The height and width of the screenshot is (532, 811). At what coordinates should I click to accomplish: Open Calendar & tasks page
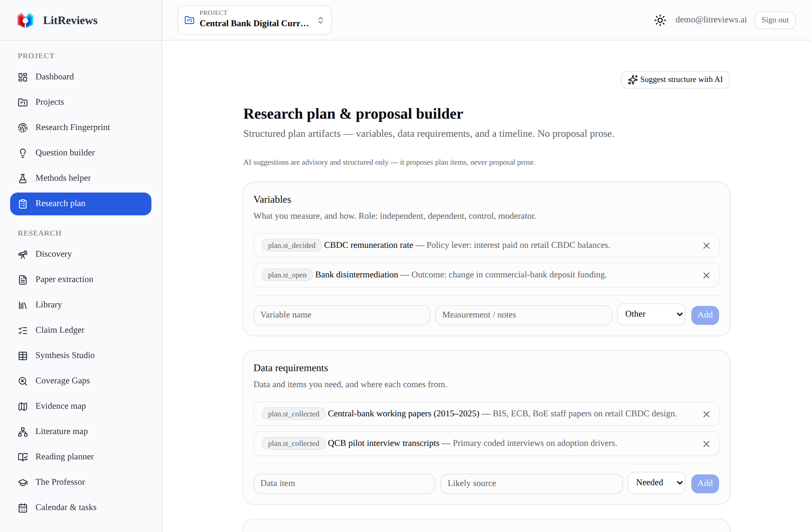click(x=81, y=508)
